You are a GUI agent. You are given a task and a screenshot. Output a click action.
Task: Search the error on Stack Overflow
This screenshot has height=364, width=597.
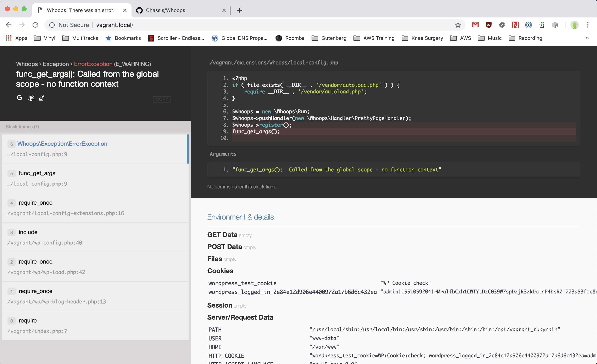[41, 98]
